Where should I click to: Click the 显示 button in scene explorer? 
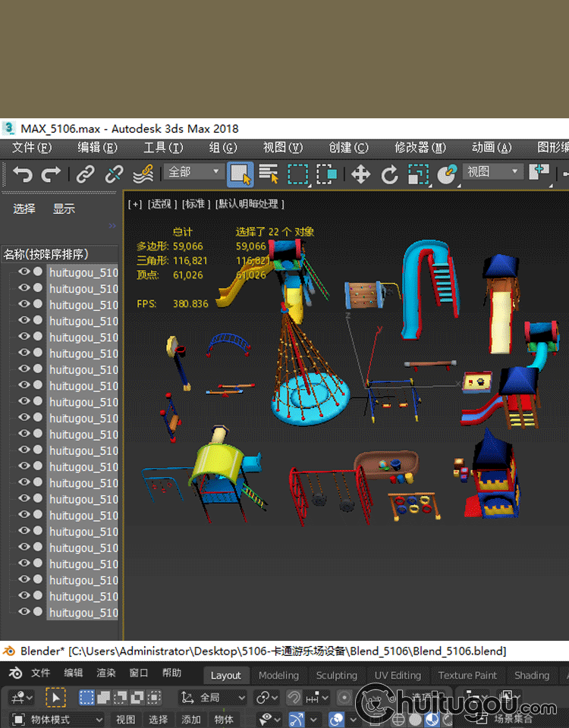pyautogui.click(x=64, y=209)
